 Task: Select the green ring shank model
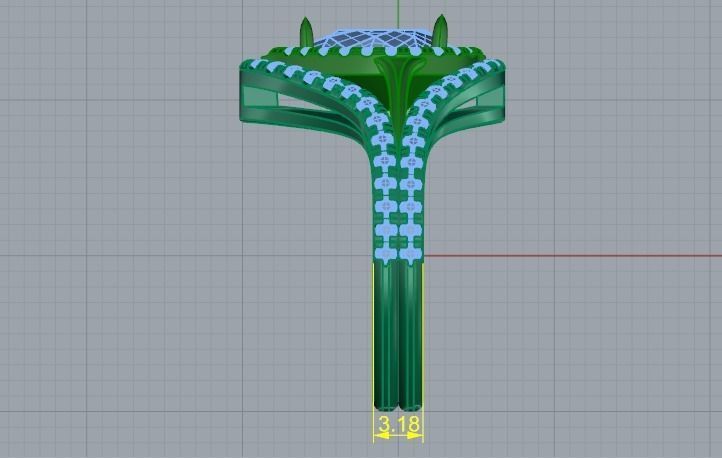[x=397, y=336]
